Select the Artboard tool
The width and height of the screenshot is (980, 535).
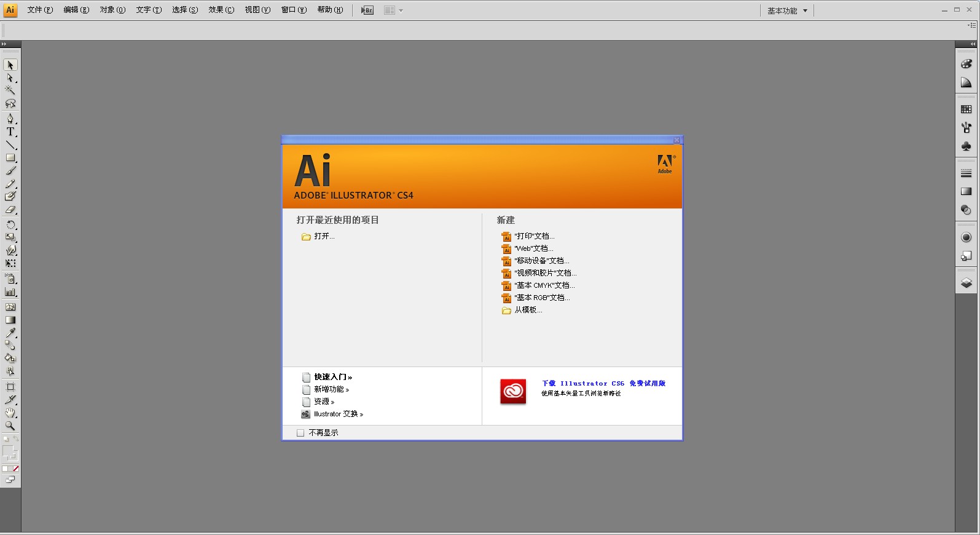[x=10, y=387]
